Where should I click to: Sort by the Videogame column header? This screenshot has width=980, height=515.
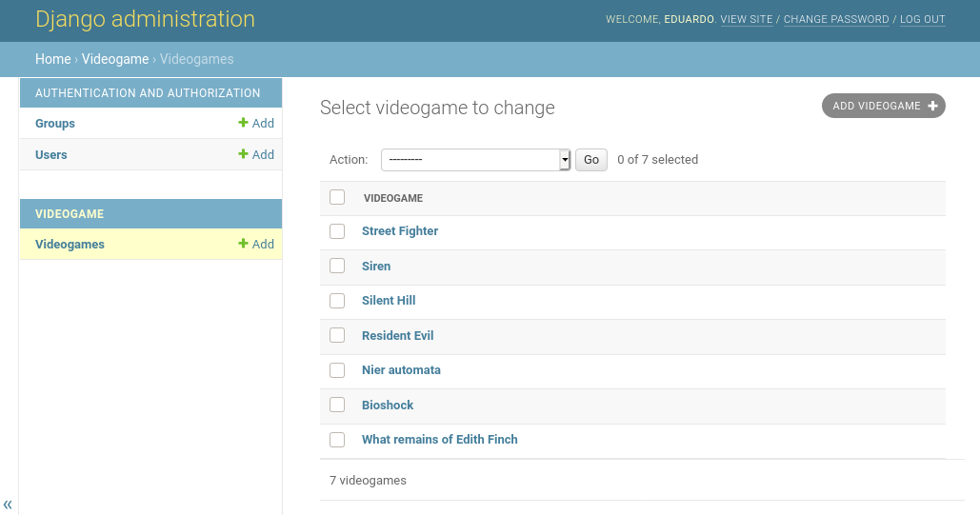click(x=393, y=198)
